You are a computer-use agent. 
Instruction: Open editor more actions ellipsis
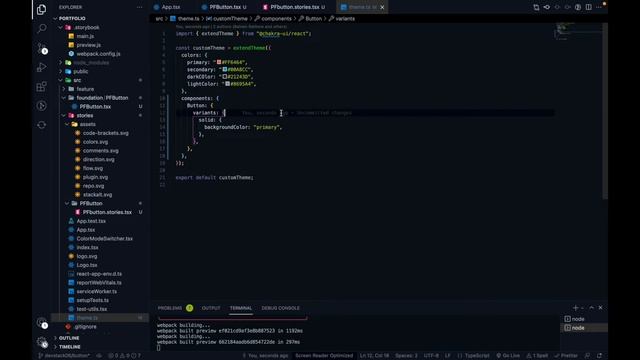(599, 7)
